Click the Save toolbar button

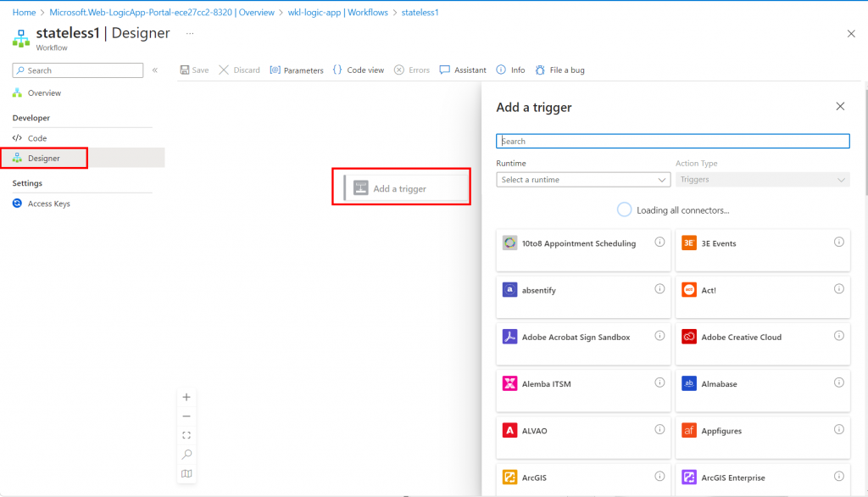click(x=194, y=70)
